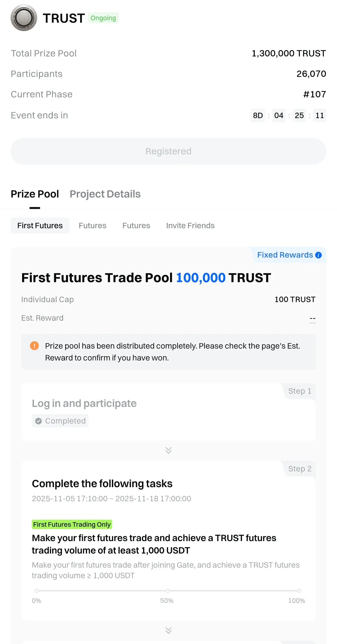Image resolution: width=337 pixels, height=644 pixels.
Task: Click the 50% marker on the progress bar
Action: [168, 591]
